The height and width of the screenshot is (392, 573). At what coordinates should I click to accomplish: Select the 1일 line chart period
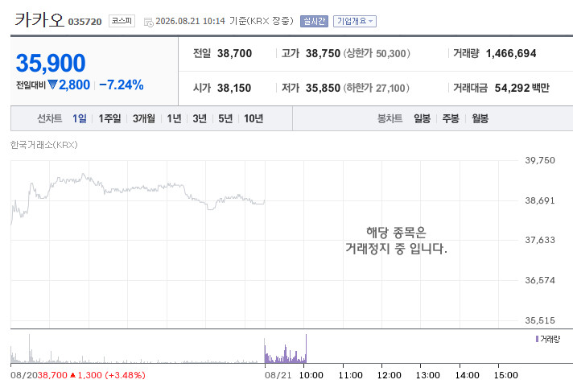click(80, 118)
